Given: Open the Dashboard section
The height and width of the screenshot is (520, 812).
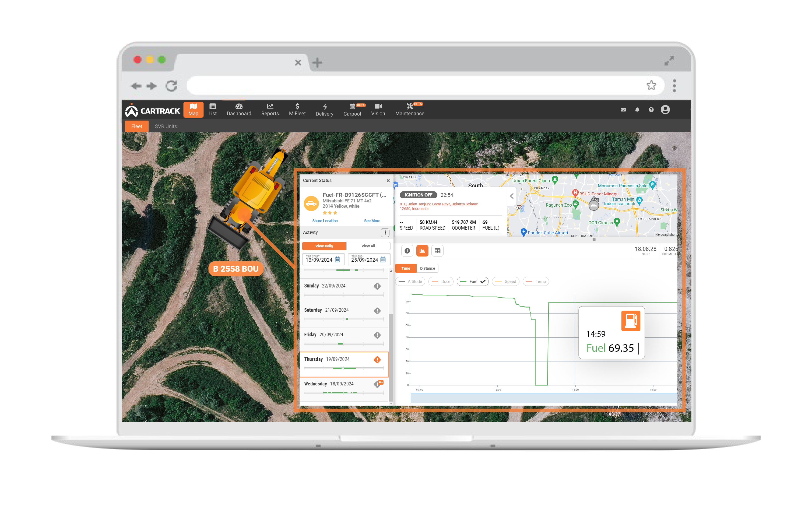Looking at the screenshot, I should (239, 109).
